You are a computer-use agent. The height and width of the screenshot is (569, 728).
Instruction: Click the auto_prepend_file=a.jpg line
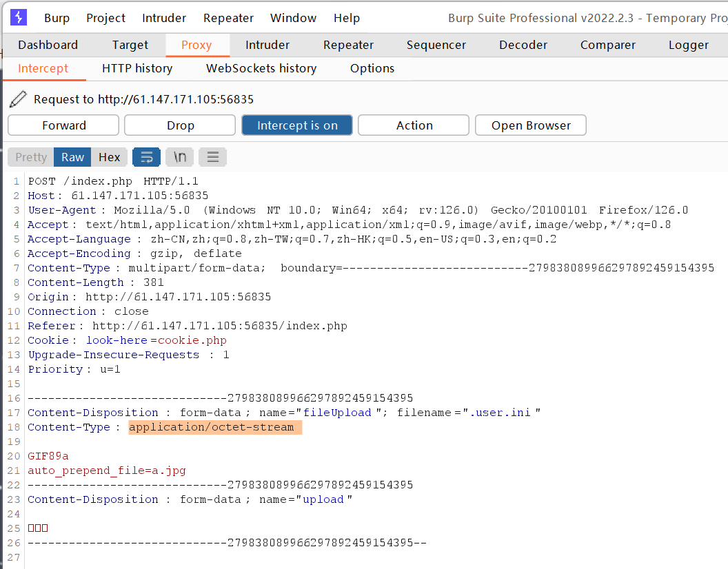107,470
